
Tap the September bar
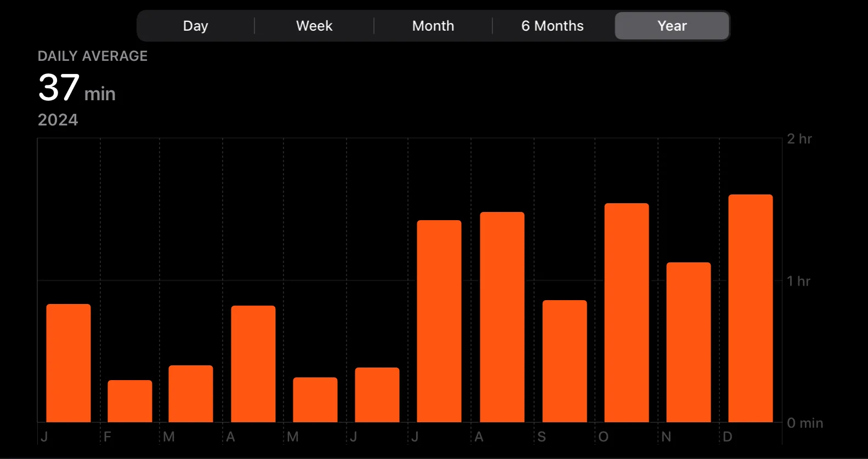565,361
